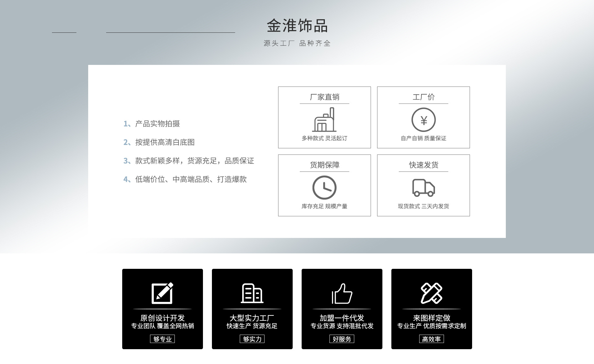Click the thumbs-up icon above 加盟一件代发
The width and height of the screenshot is (594, 364).
(342, 293)
